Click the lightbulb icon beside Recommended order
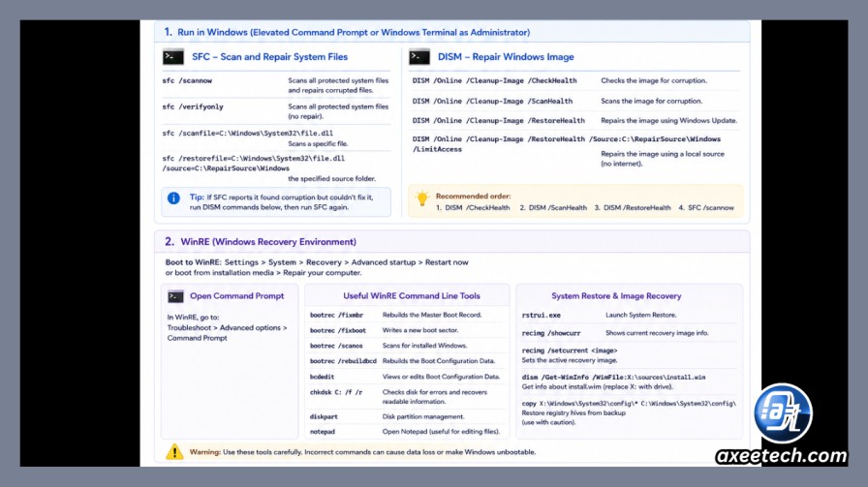This screenshot has height=487, width=868. 422,198
